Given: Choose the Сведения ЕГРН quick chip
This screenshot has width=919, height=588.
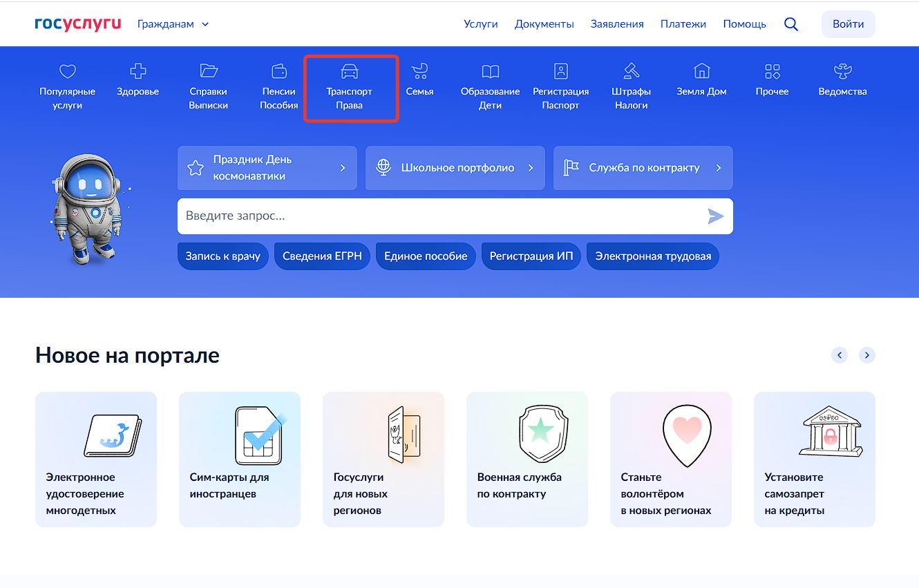Looking at the screenshot, I should point(322,256).
